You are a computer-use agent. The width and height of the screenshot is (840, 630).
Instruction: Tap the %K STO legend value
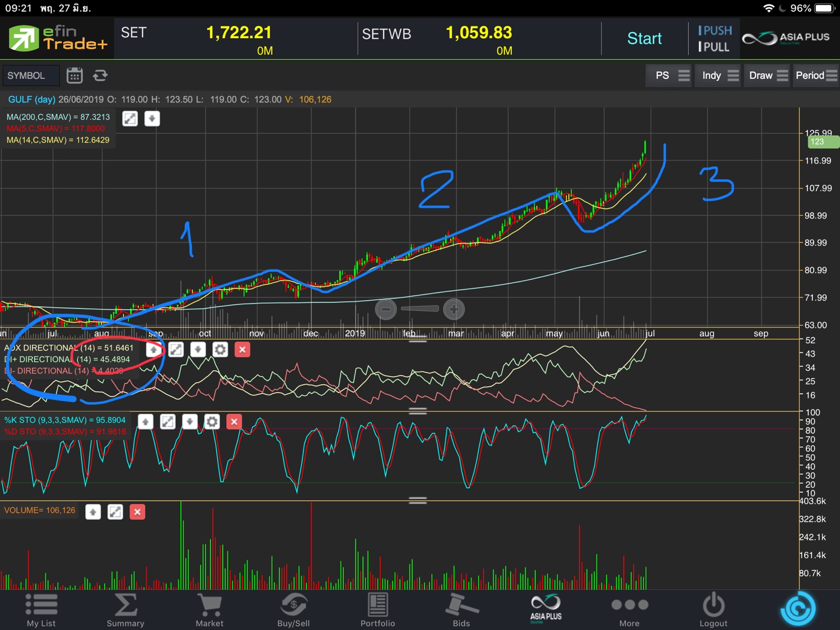tap(65, 420)
